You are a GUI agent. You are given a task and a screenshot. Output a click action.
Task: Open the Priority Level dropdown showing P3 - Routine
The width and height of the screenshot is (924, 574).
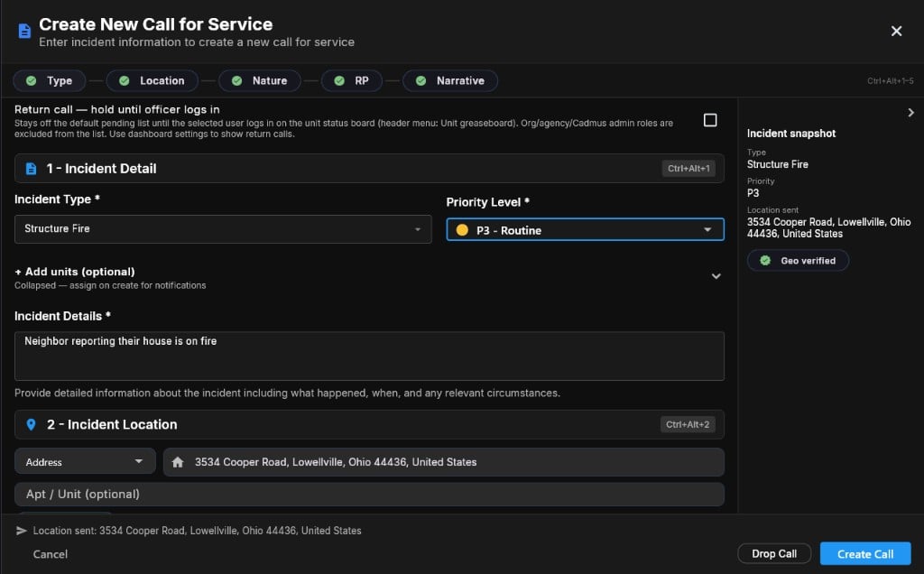585,230
